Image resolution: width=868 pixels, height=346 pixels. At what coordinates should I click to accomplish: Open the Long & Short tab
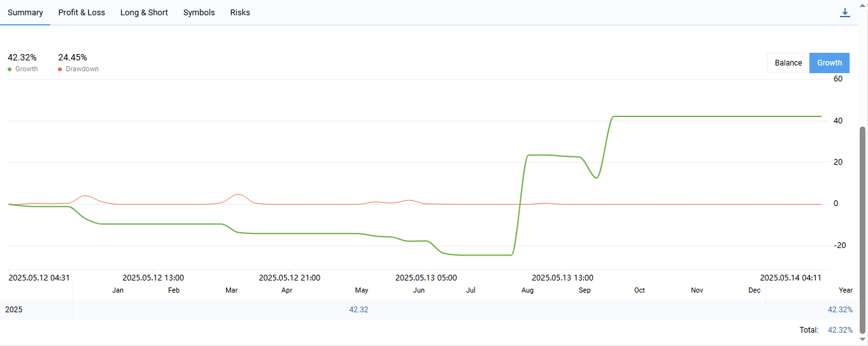click(144, 13)
